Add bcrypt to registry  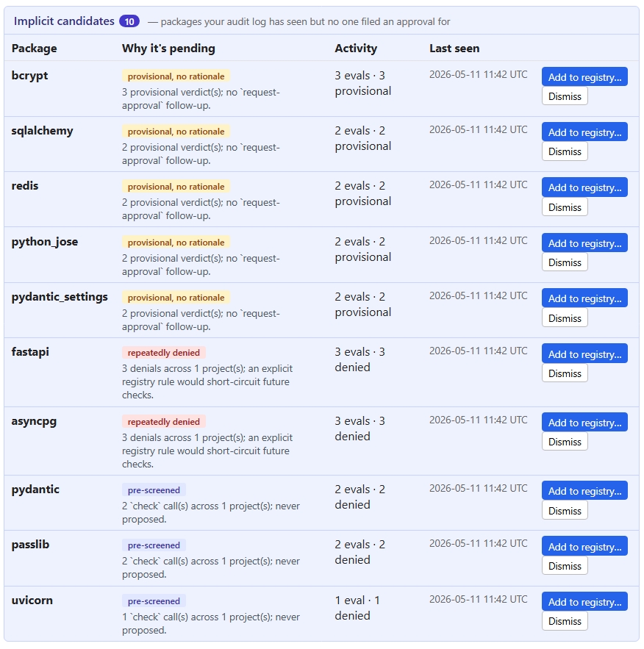click(584, 76)
